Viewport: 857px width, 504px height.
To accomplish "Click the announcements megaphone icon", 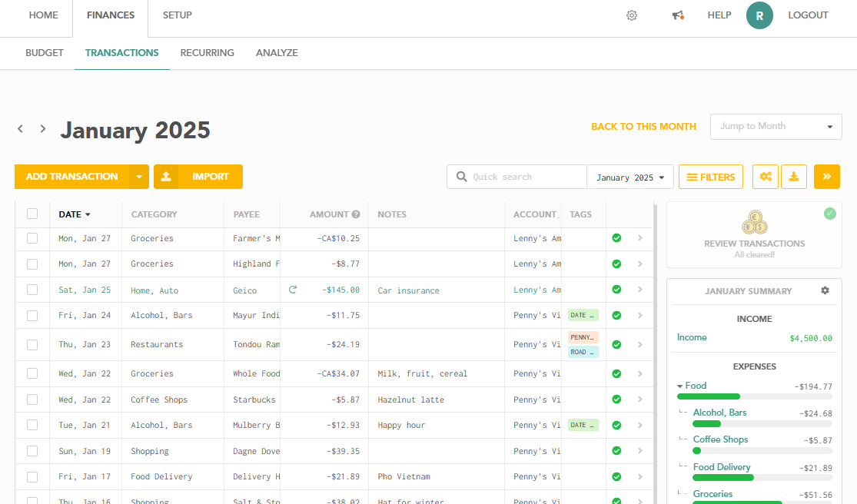I will [x=677, y=15].
